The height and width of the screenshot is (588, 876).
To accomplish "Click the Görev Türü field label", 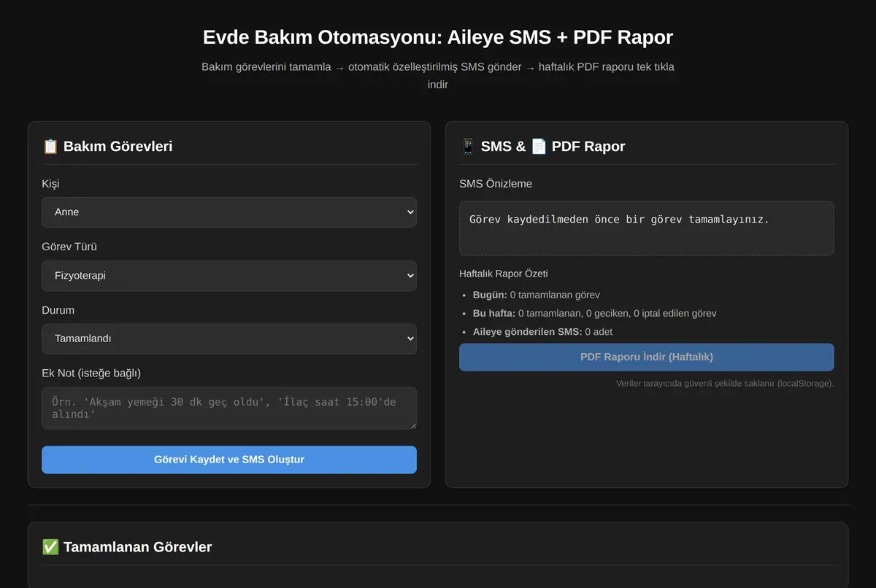I will [x=69, y=247].
